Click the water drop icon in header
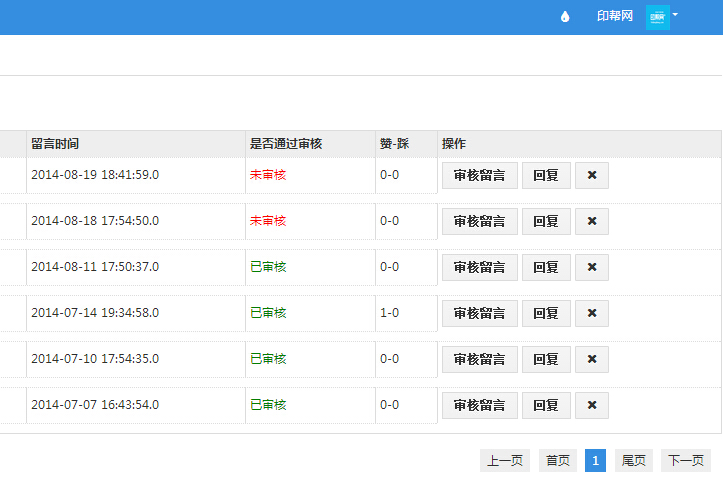 point(565,17)
